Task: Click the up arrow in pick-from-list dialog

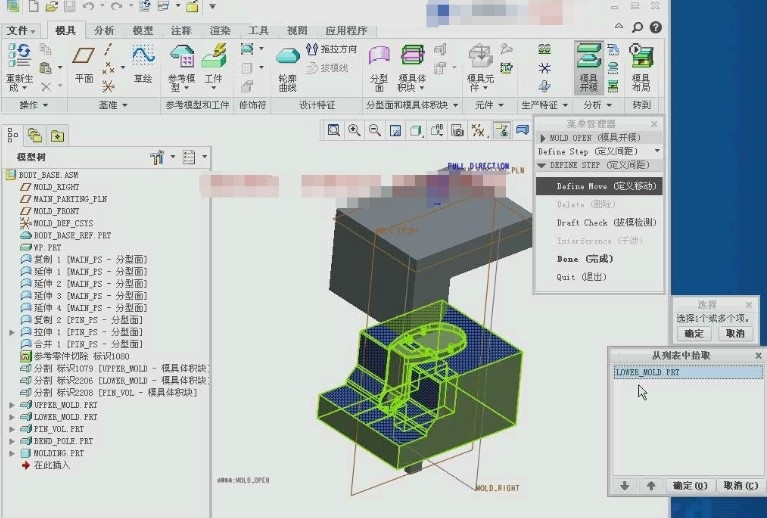Action: (x=651, y=486)
